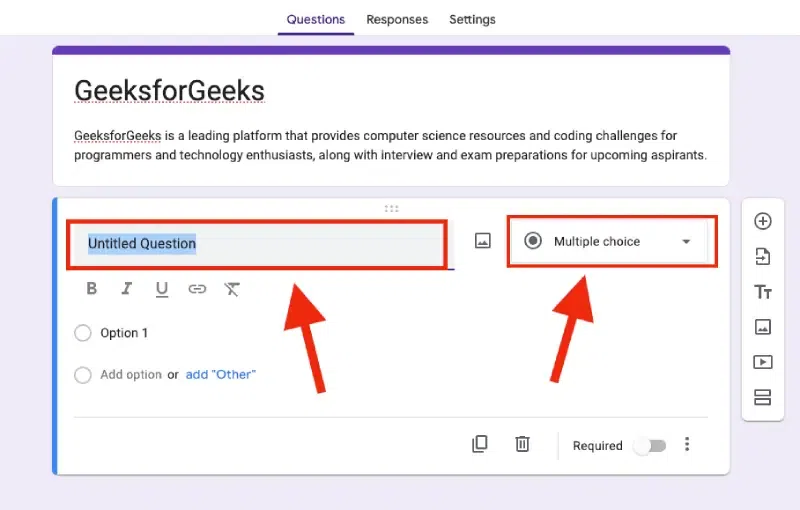
Task: Delete the question with trash icon
Action: coord(522,444)
